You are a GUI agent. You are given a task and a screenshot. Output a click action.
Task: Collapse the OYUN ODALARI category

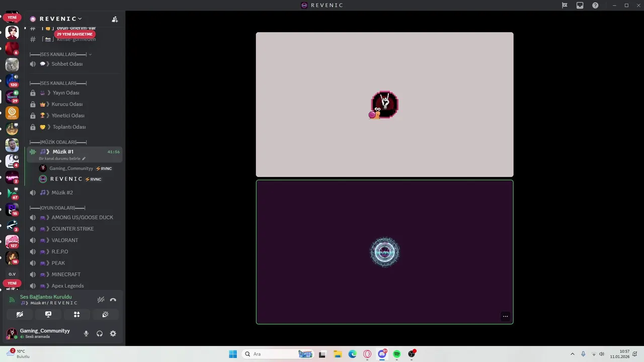(x=57, y=208)
